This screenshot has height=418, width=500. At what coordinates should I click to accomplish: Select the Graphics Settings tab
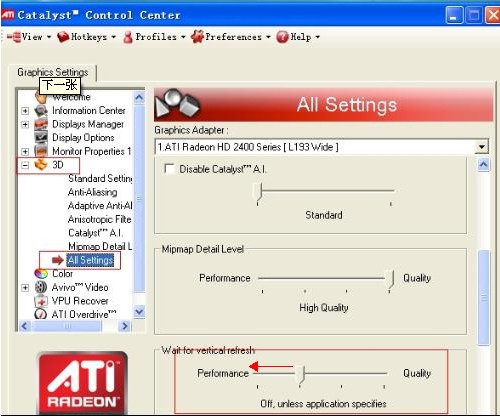(x=53, y=72)
